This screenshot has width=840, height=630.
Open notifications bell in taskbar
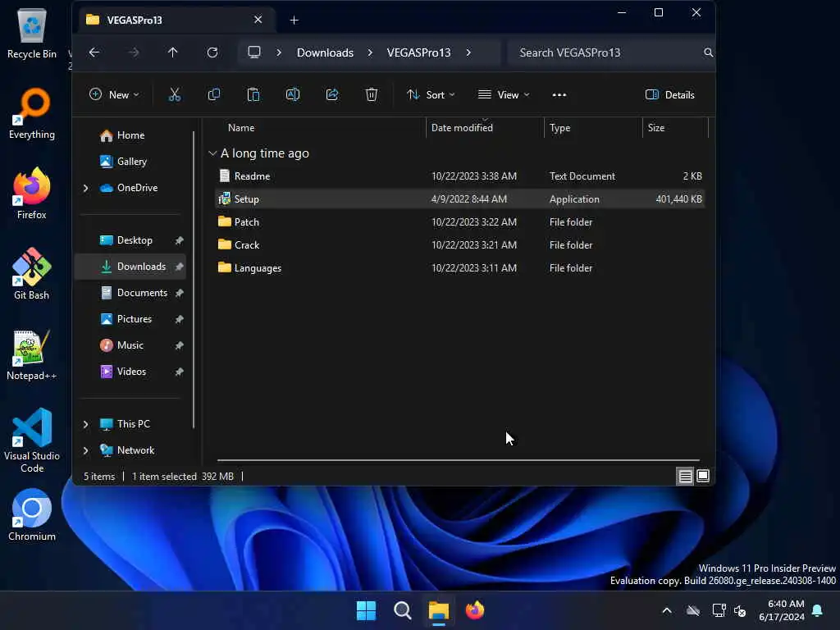[x=818, y=610]
